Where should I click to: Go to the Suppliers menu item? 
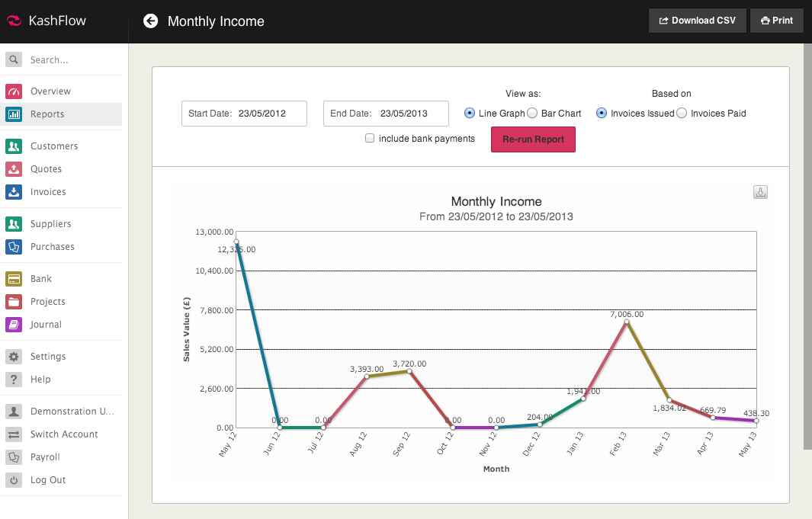pyautogui.click(x=50, y=224)
